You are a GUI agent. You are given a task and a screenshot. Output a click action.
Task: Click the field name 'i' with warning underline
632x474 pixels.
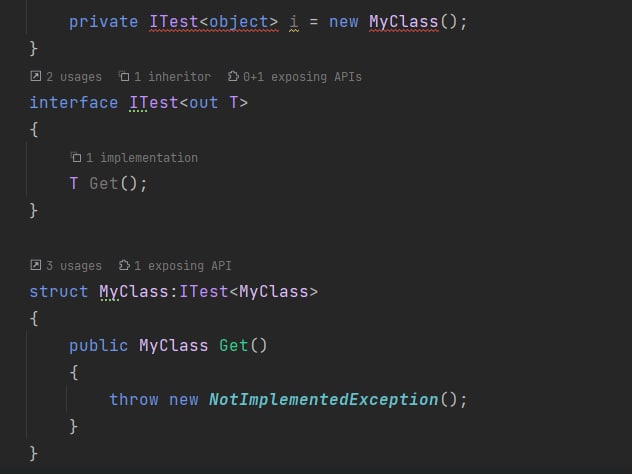(294, 22)
